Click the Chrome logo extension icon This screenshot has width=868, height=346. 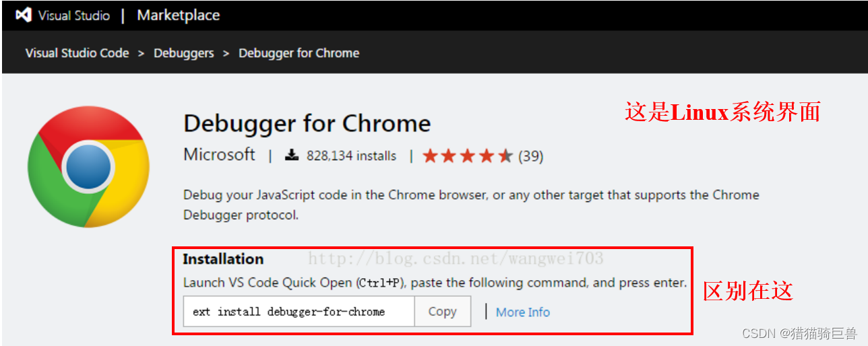click(88, 166)
